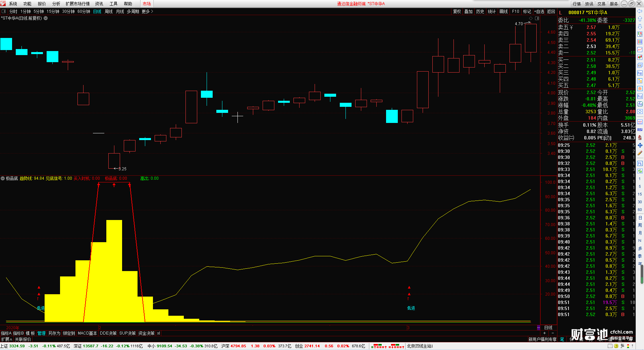Screen dimensions: 644x350
Task: Open the f(x) formula icon in sidebar
Action: point(640,104)
